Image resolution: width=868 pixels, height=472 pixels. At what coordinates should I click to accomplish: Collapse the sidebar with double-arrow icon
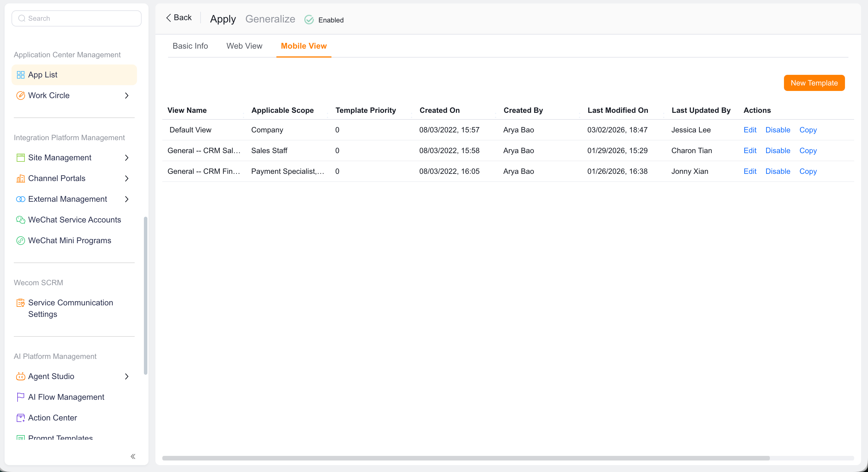[133, 456]
